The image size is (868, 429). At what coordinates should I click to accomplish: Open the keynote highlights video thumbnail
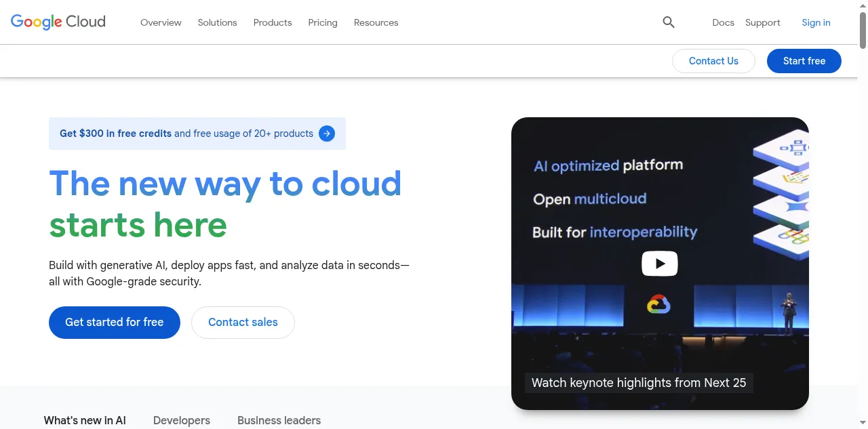pyautogui.click(x=660, y=264)
